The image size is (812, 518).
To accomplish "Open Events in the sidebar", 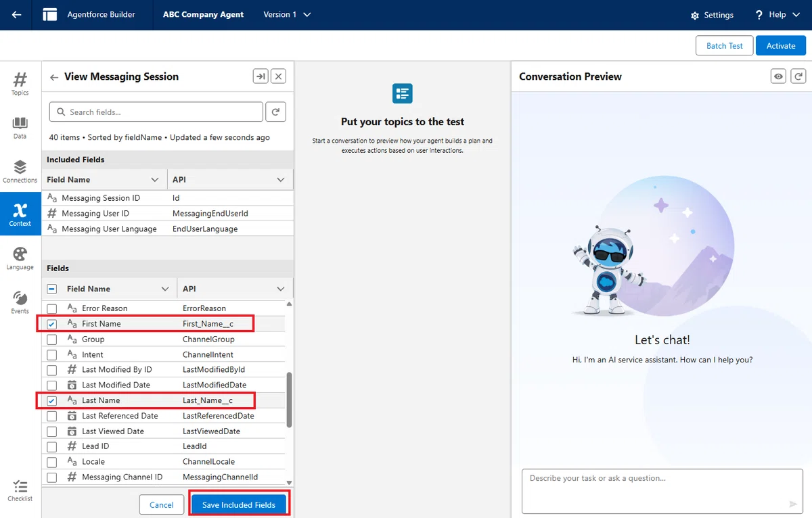I will coord(20,302).
